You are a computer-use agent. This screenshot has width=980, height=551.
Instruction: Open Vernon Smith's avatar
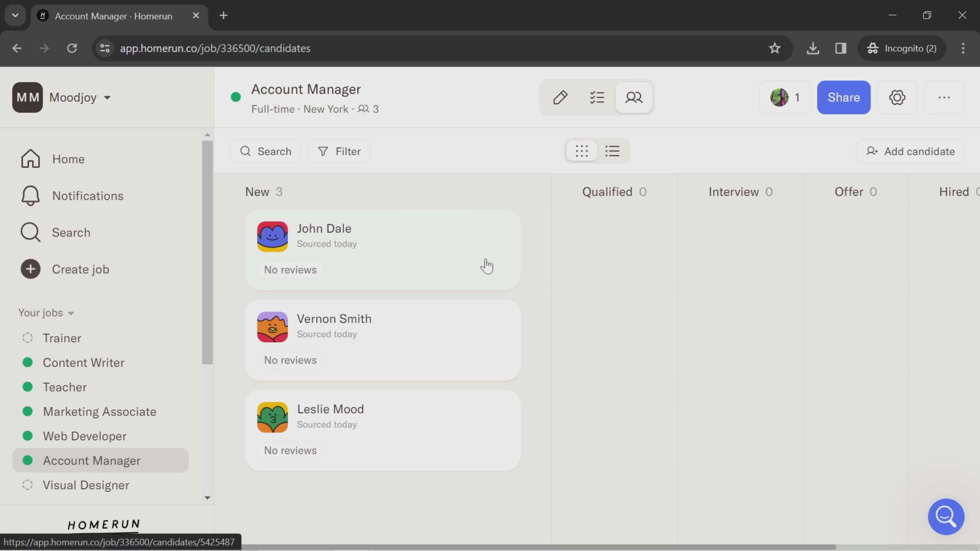click(x=272, y=327)
